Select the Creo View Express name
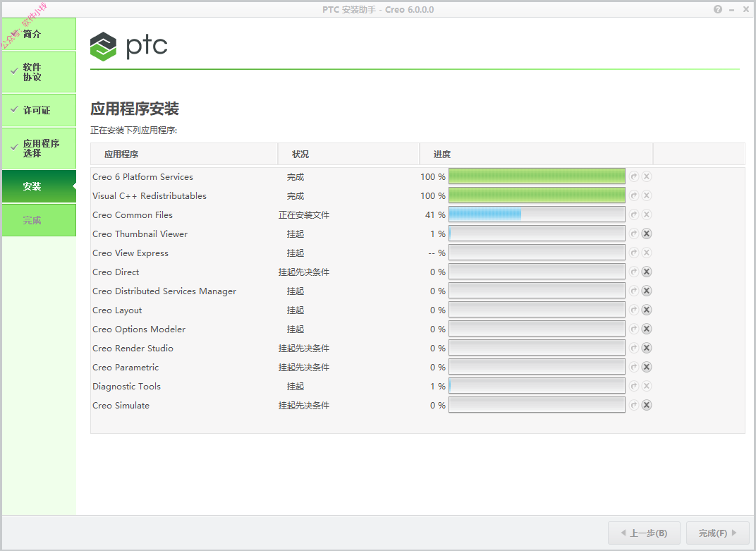756x551 pixels. [x=130, y=253]
